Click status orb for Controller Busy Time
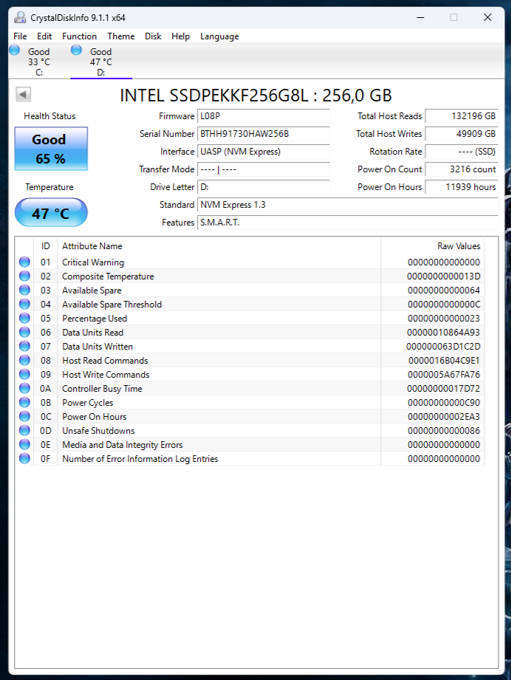The width and height of the screenshot is (511, 680). [25, 388]
